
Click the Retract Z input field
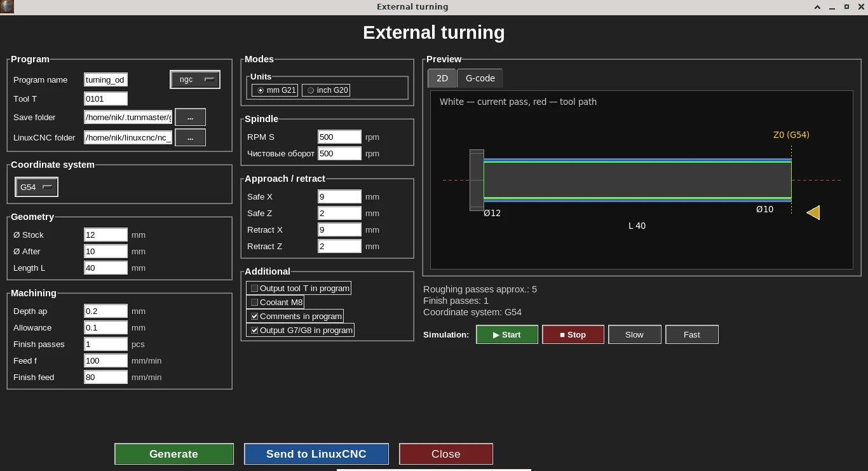340,246
